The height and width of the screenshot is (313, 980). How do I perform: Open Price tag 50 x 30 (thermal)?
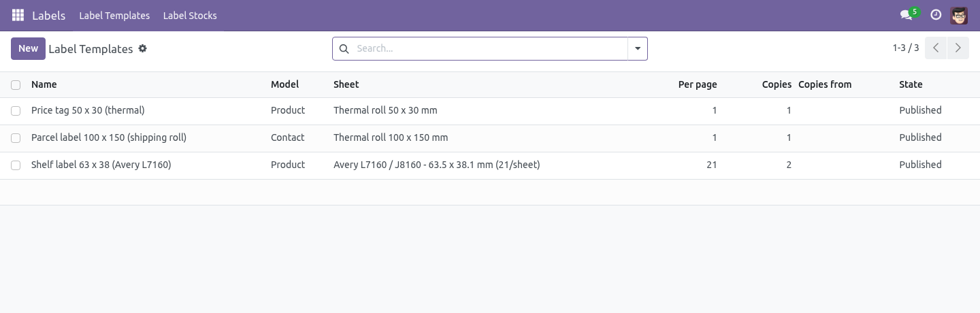(x=88, y=110)
